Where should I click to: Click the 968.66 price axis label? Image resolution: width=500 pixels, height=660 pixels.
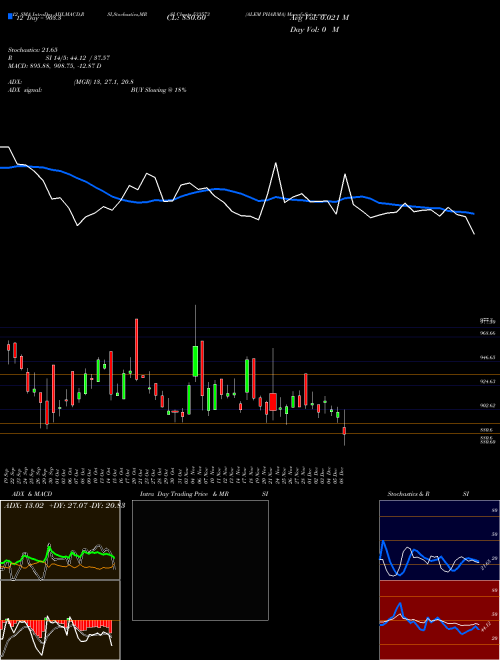point(487,333)
